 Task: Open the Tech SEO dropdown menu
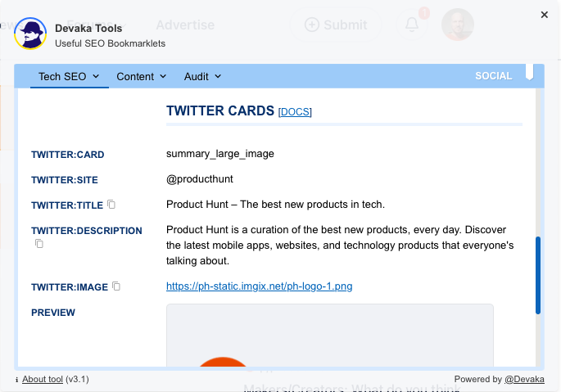pyautogui.click(x=69, y=77)
